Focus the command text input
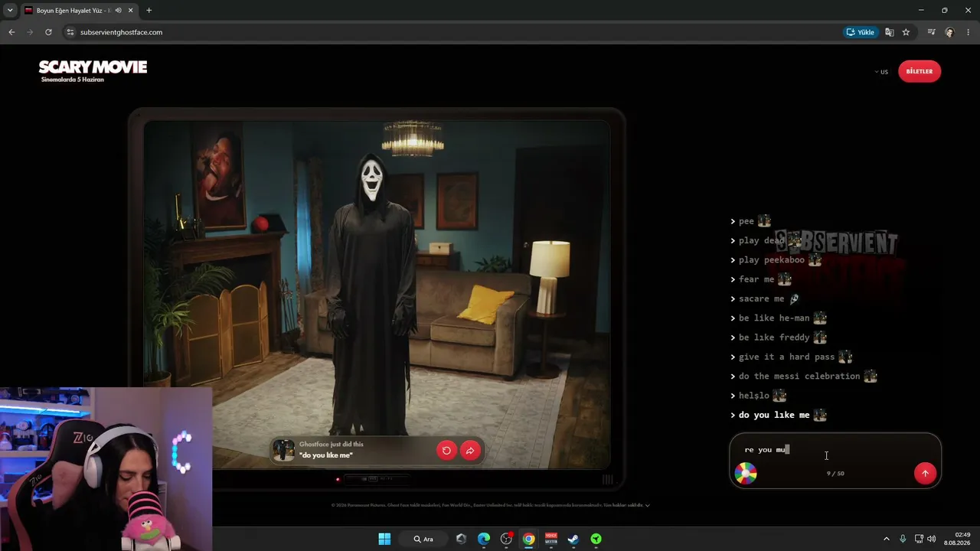The width and height of the screenshot is (980, 551). 835,450
